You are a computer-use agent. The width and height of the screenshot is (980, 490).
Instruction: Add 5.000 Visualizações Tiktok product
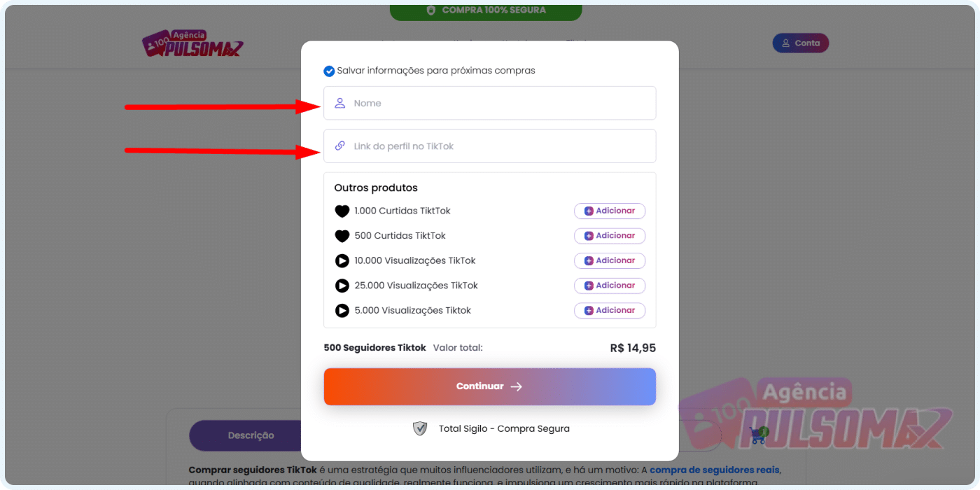point(610,310)
